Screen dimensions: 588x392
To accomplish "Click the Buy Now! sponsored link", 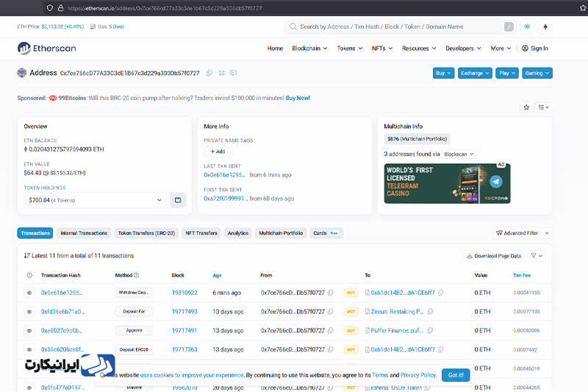I will [x=298, y=98].
